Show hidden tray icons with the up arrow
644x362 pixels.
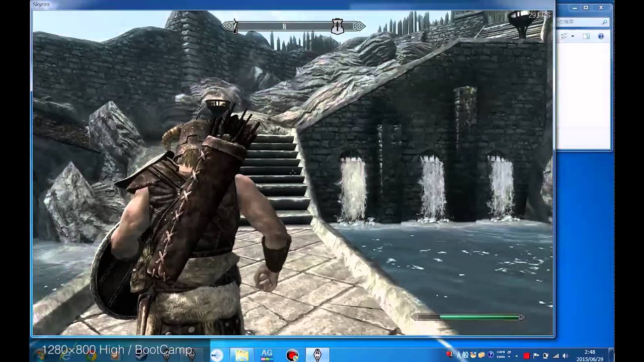click(517, 356)
